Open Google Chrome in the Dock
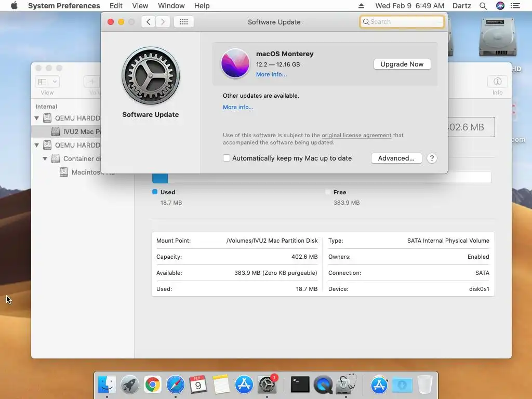 [153, 384]
